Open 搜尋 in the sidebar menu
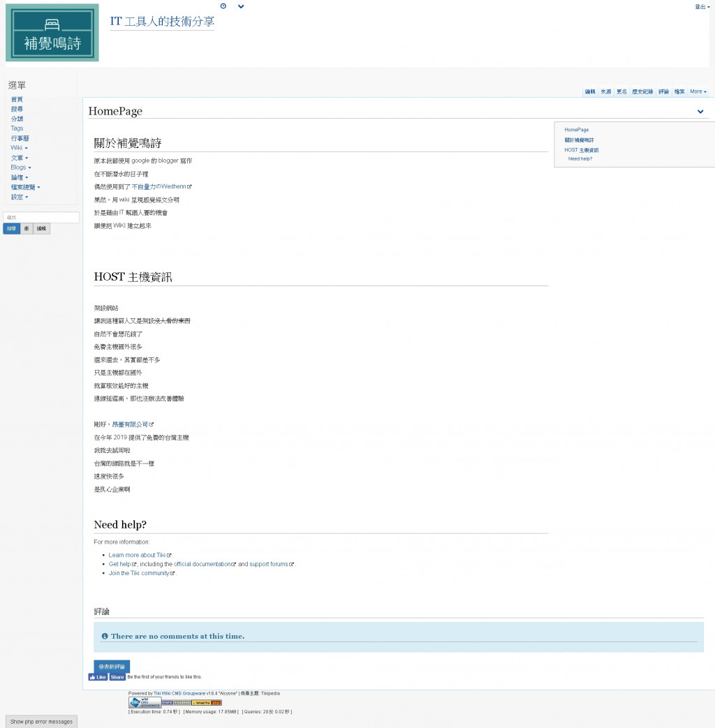Viewport: 715px width, 728px height. click(17, 109)
